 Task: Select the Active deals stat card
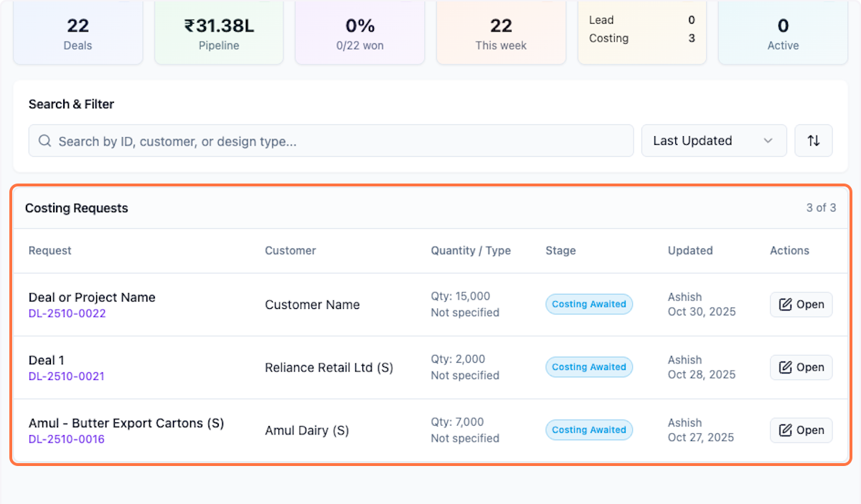[783, 33]
